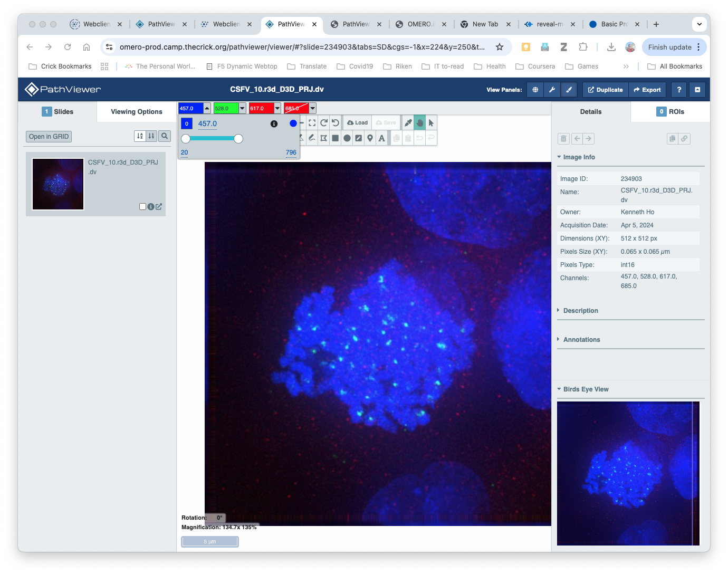This screenshot has width=728, height=574.
Task: Enable the disabled 685.0 channel
Action: (x=296, y=108)
